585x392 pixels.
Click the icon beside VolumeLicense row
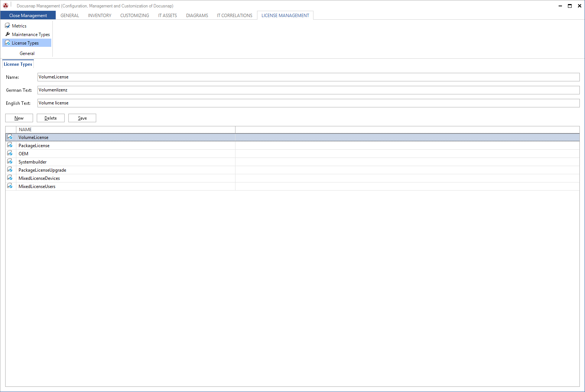[x=10, y=137]
